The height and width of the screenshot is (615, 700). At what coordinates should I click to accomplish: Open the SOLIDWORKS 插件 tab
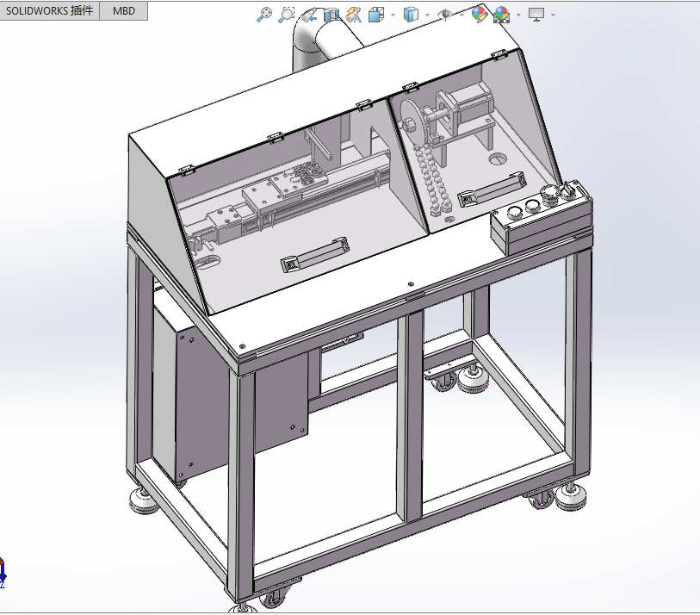pyautogui.click(x=49, y=10)
